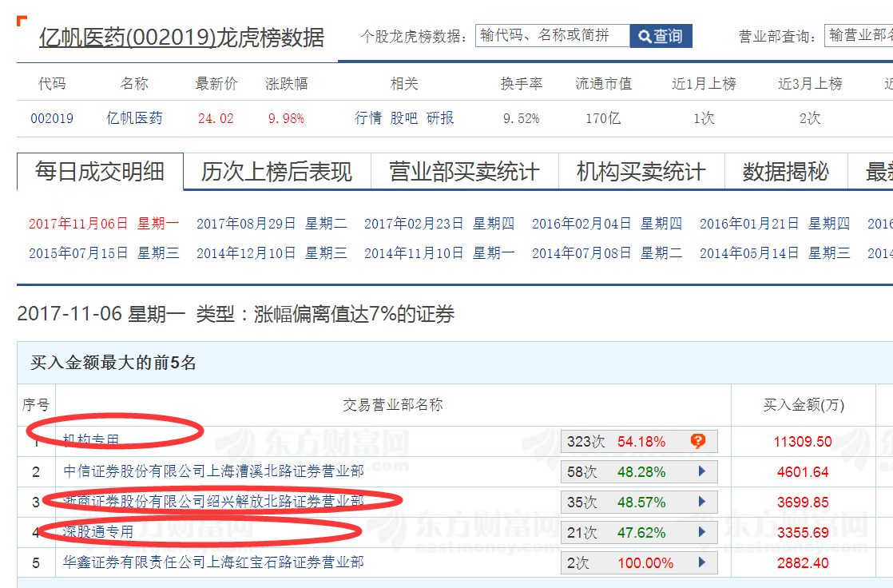The width and height of the screenshot is (893, 588).
Task: Expand arrow for 21次 47.62% row
Action: tap(701, 532)
